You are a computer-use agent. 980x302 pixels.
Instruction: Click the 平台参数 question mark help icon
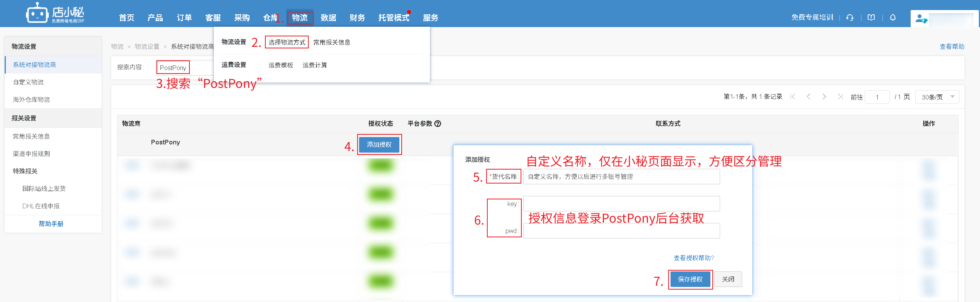(438, 124)
